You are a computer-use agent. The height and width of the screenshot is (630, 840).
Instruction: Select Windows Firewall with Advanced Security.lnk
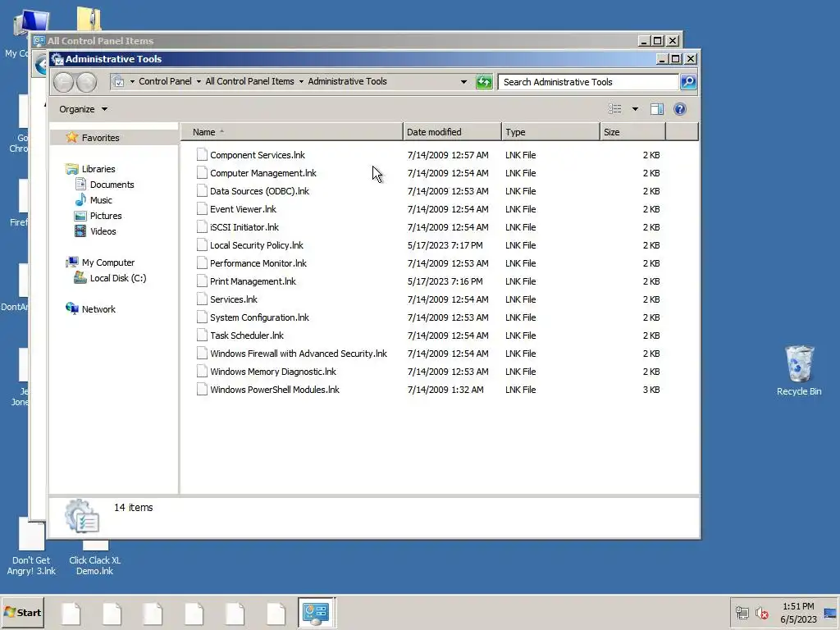[299, 354]
